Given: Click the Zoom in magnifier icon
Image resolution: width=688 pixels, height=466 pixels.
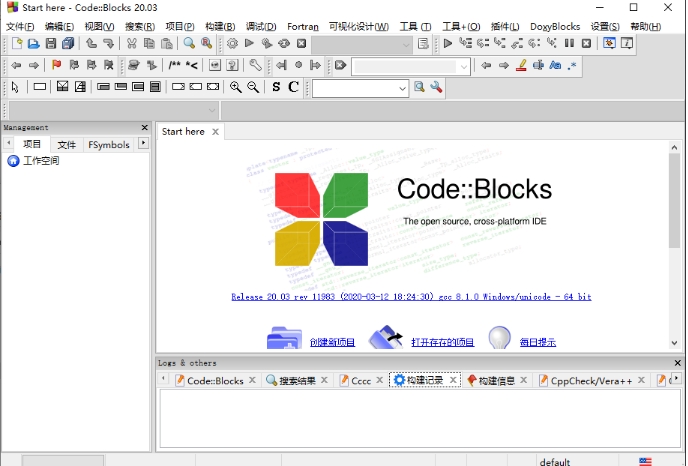Looking at the screenshot, I should coord(236,88).
